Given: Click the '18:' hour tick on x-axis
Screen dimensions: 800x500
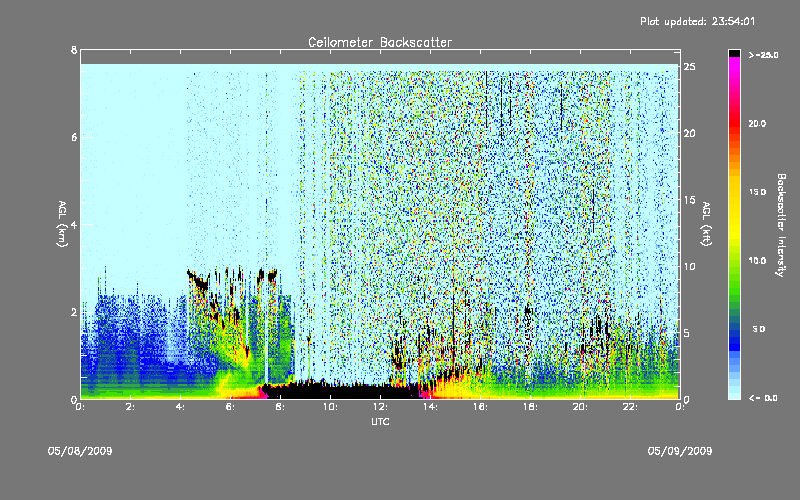Looking at the screenshot, I should (530, 407).
